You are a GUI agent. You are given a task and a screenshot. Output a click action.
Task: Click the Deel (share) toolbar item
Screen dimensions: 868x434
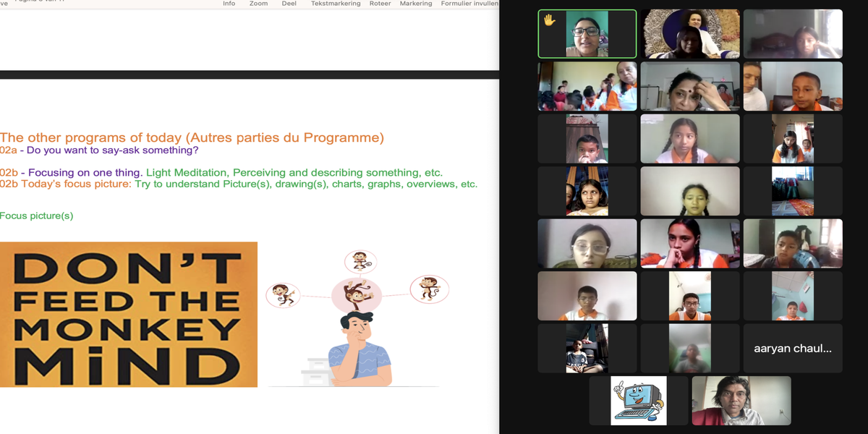289,4
